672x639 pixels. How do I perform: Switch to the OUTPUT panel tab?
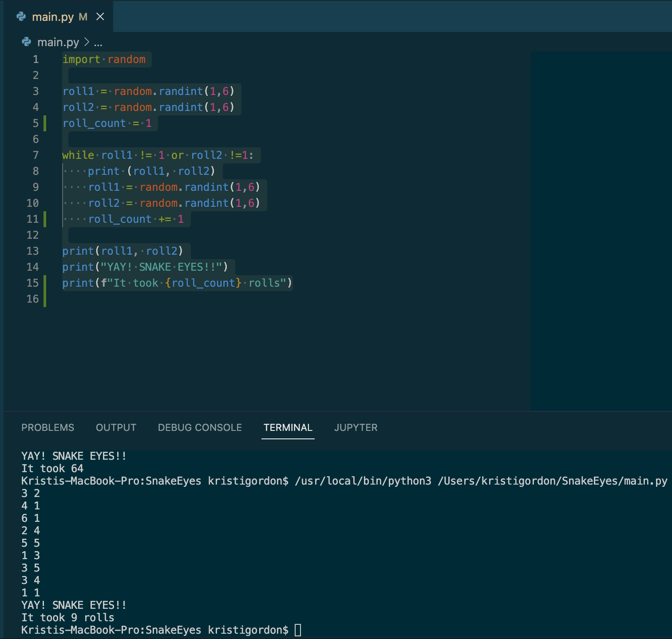[x=116, y=427]
